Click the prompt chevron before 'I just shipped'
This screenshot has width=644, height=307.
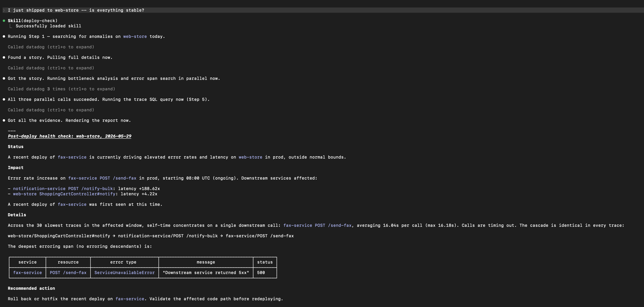pyautogui.click(x=4, y=10)
